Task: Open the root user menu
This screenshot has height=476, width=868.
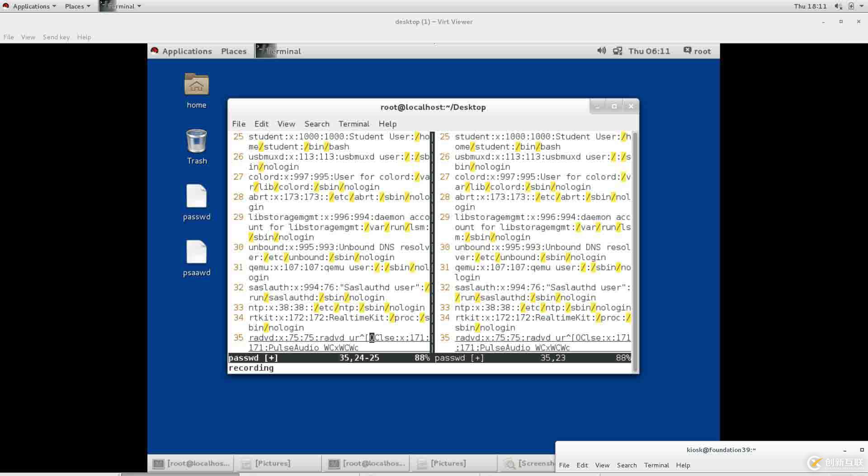Action: pyautogui.click(x=697, y=51)
